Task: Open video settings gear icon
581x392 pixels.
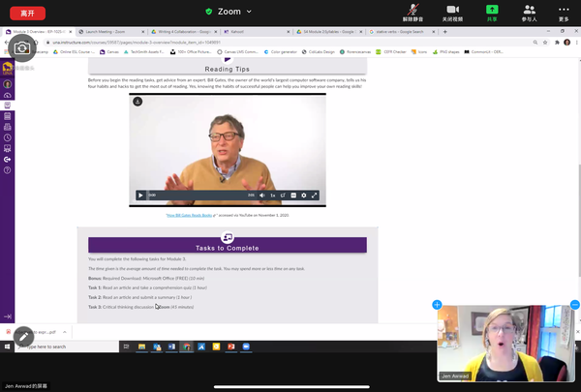Action: click(x=304, y=196)
